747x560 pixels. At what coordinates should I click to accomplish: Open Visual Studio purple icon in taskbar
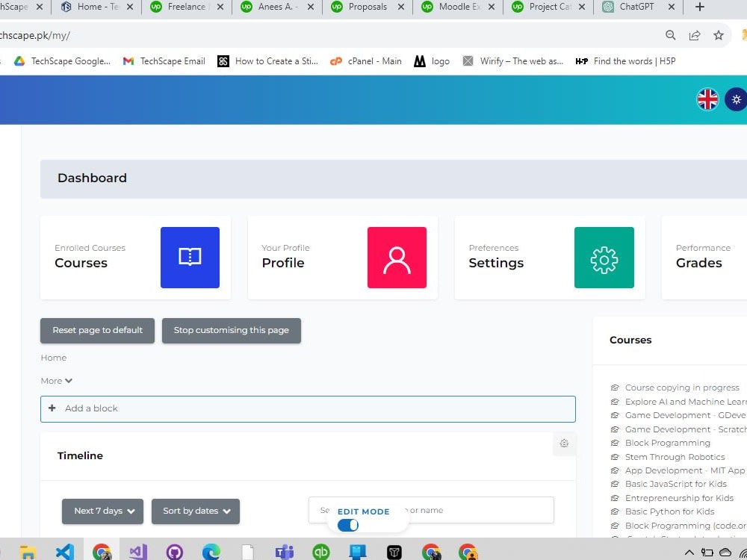click(x=138, y=552)
